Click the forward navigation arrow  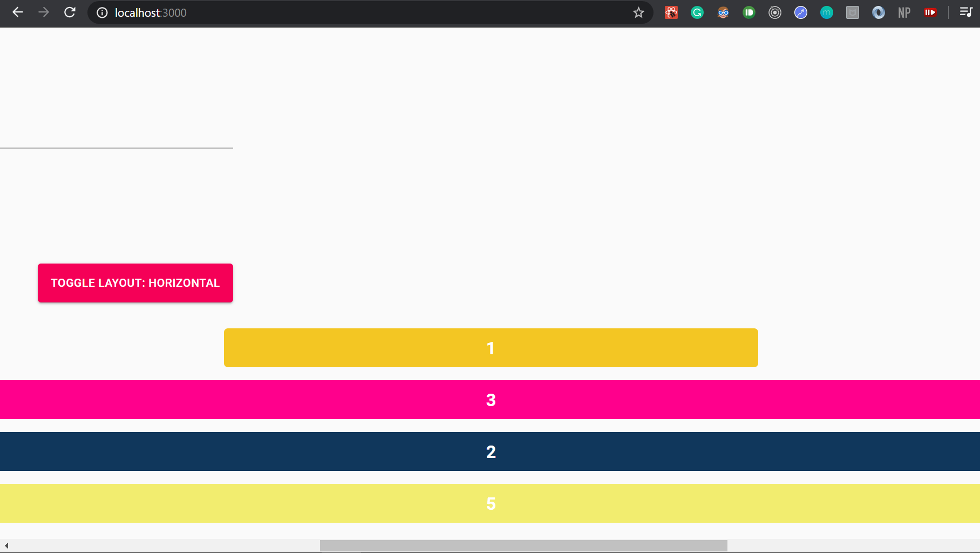(x=44, y=12)
